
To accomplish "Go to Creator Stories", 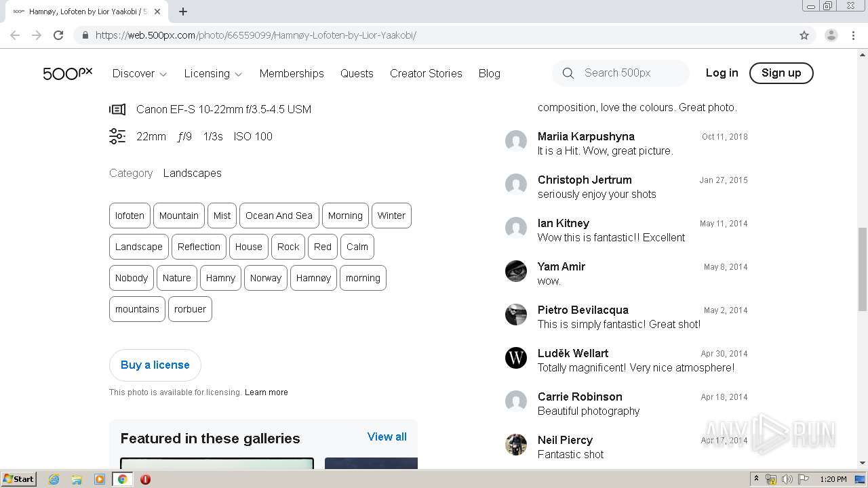I will pyautogui.click(x=426, y=73).
